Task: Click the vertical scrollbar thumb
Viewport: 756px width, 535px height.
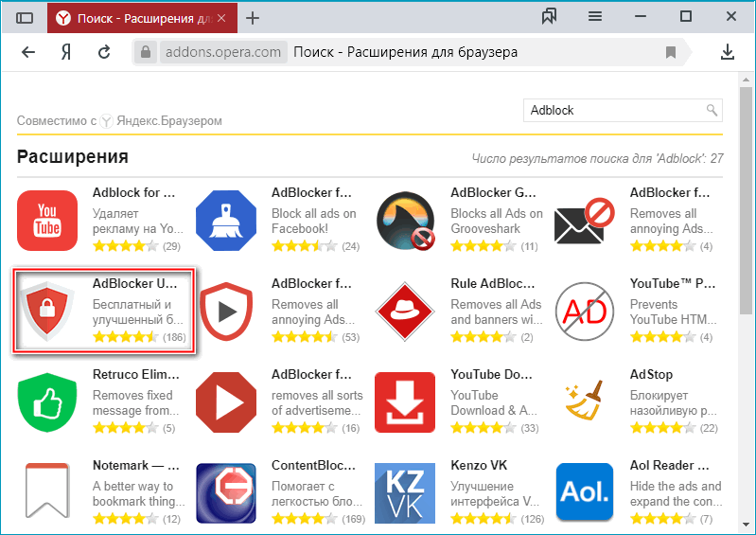Action: click(746, 200)
